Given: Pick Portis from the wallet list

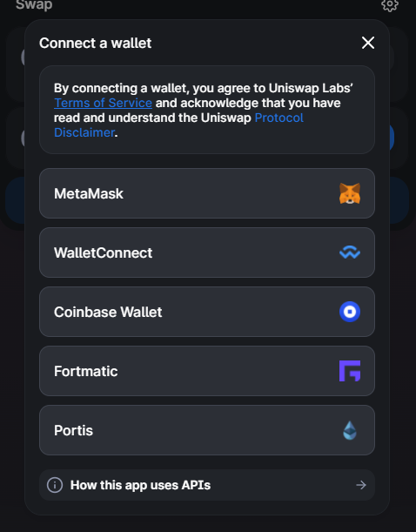Looking at the screenshot, I should (207, 430).
